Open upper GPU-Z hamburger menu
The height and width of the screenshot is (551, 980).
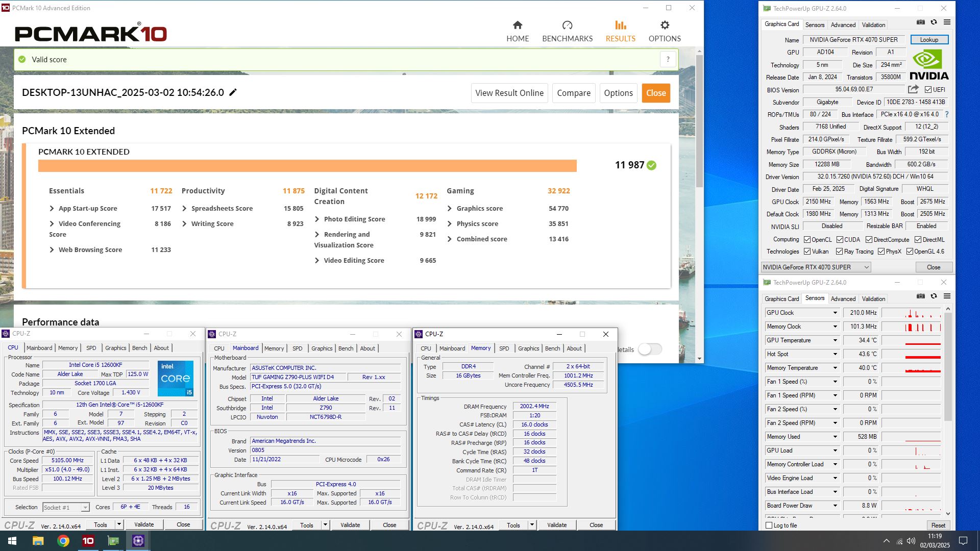click(x=947, y=22)
